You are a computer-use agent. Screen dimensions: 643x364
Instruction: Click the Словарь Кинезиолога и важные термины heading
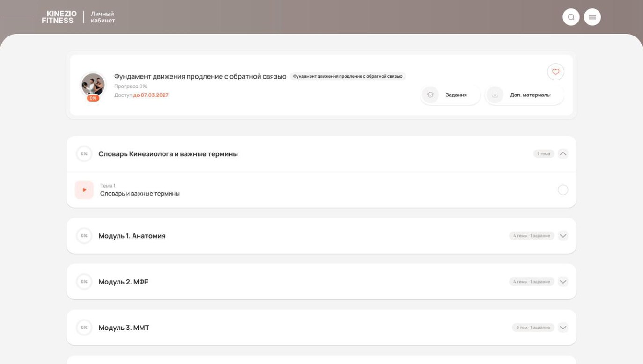click(x=168, y=154)
